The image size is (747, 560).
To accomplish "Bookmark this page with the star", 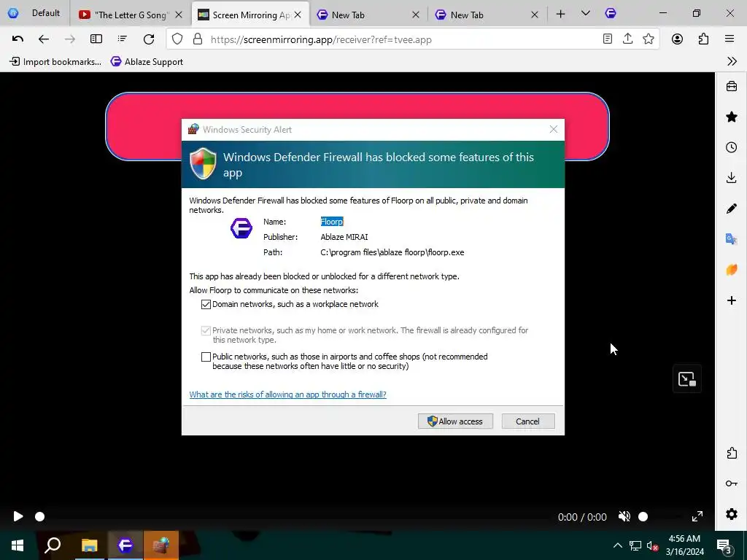I will 649,39.
